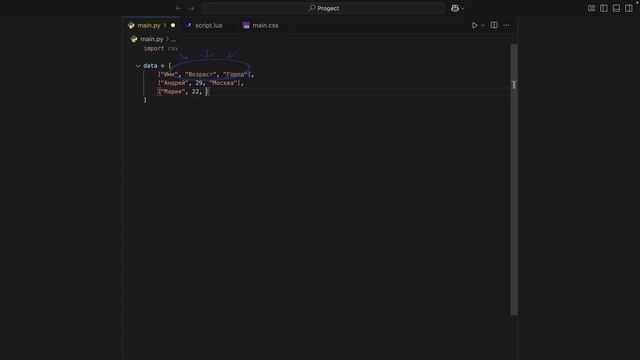Screen dimensions: 640x360
Task: Toggle the bottom panel
Action: coord(616,8)
